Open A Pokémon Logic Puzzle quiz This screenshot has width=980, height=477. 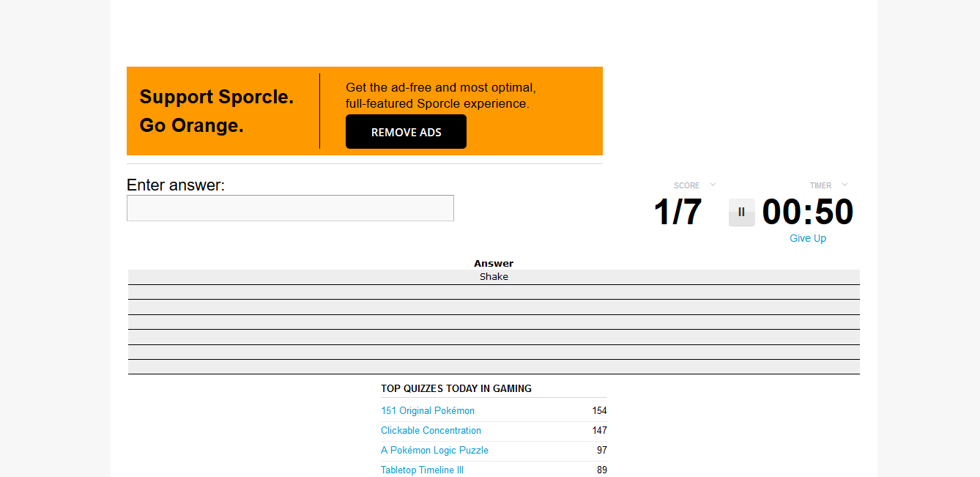[434, 451]
